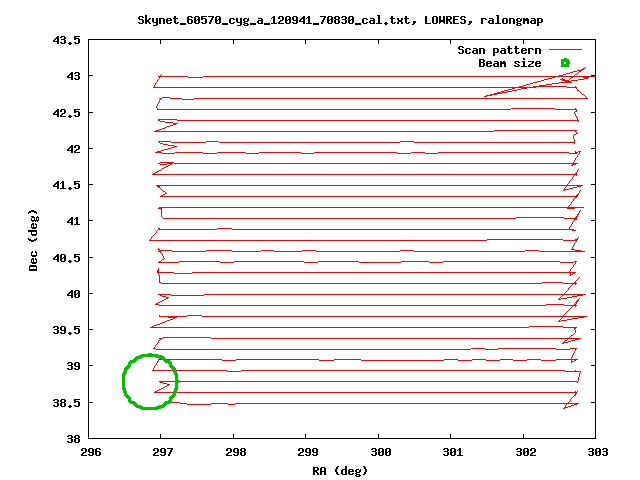Click the 41.5 tick label on the Dec axis
This screenshot has width=640, height=480.
click(x=67, y=185)
